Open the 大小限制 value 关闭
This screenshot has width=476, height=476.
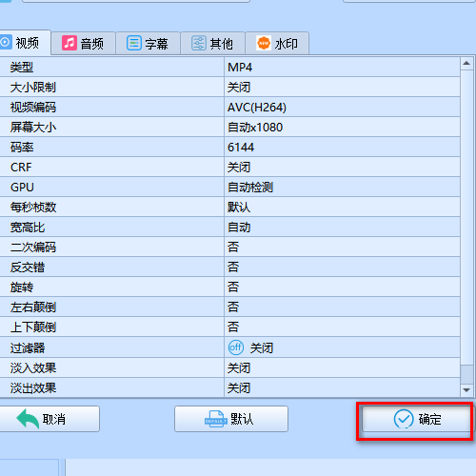pos(342,87)
